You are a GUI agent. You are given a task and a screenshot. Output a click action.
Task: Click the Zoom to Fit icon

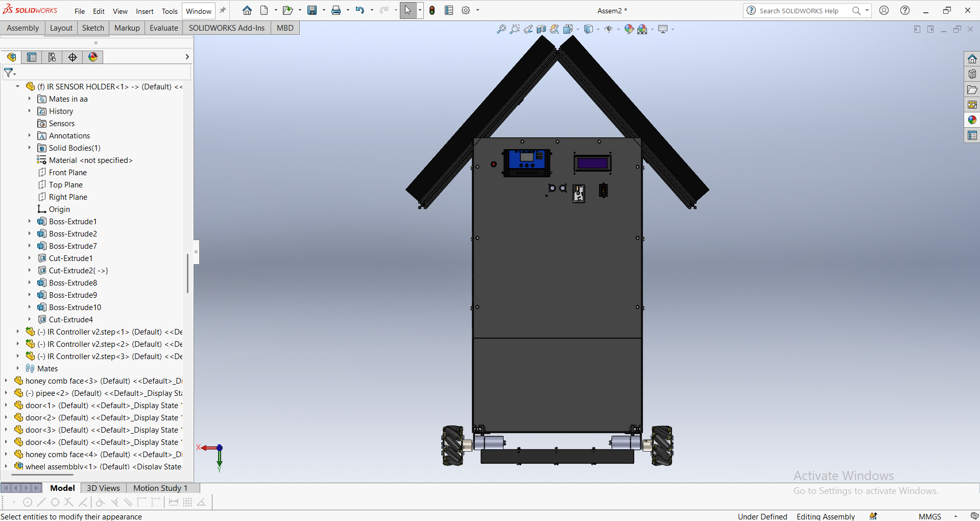[x=501, y=29]
